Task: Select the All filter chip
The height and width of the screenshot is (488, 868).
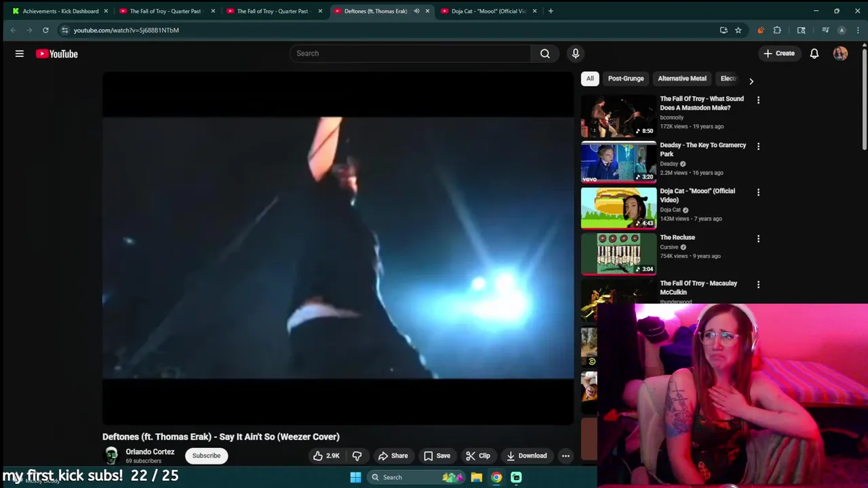Action: click(590, 79)
